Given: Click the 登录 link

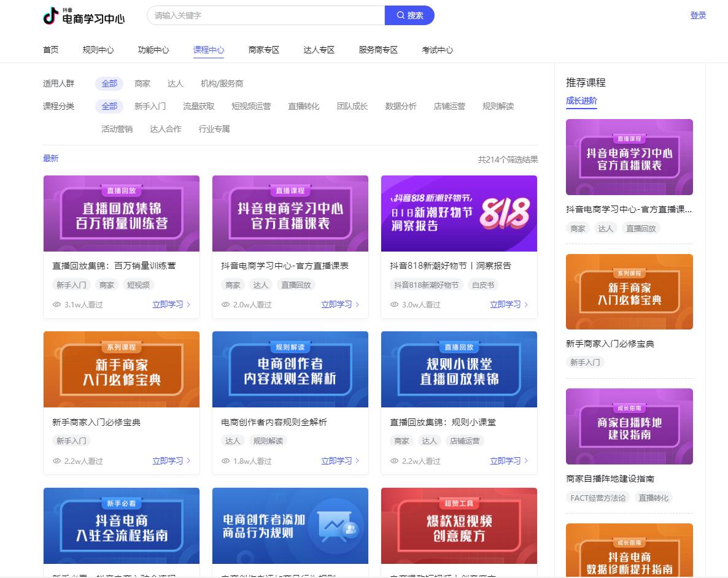Looking at the screenshot, I should (699, 15).
